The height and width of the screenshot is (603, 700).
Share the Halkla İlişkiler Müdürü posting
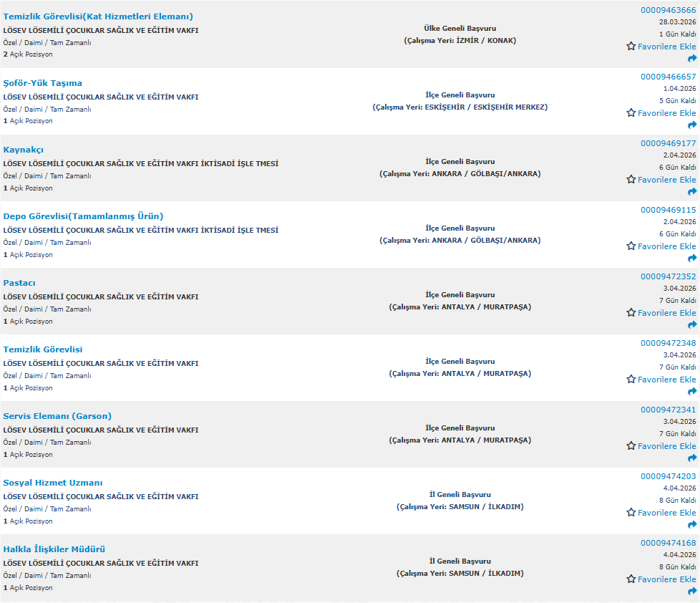[692, 592]
